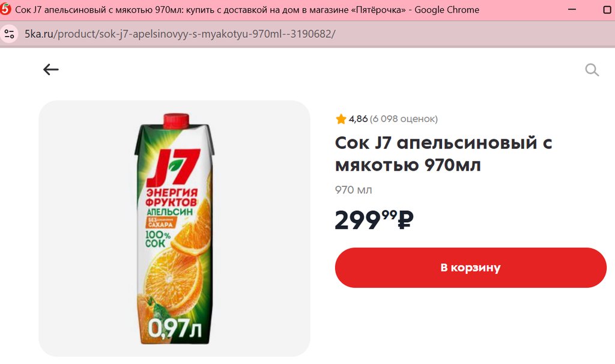The height and width of the screenshot is (364, 615).
Task: Add juice to cart with В корзину
Action: 470,267
